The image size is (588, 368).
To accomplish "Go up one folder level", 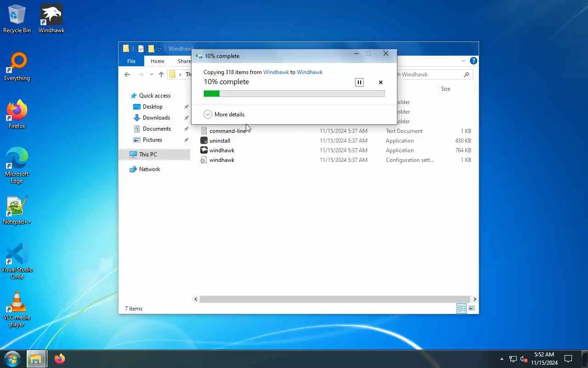I will click(161, 75).
